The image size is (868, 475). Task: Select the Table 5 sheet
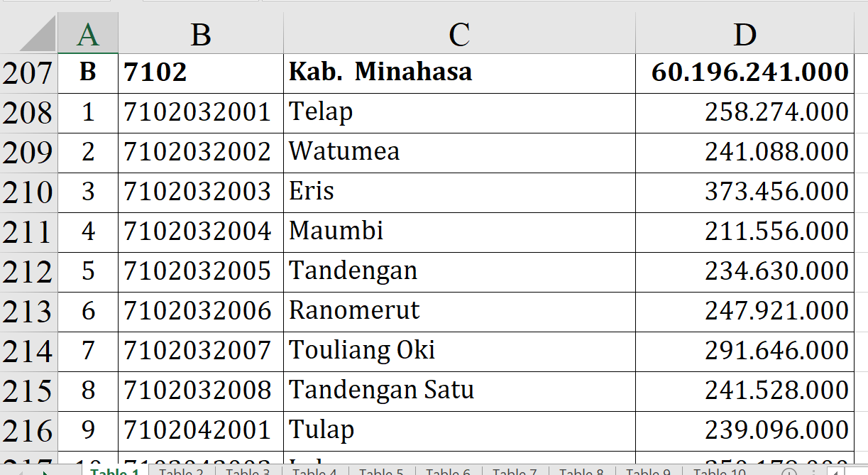[381, 471]
